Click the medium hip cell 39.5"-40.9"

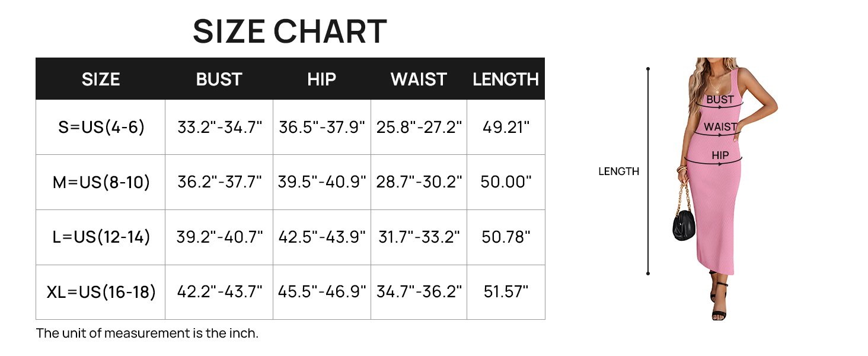[x=322, y=182]
